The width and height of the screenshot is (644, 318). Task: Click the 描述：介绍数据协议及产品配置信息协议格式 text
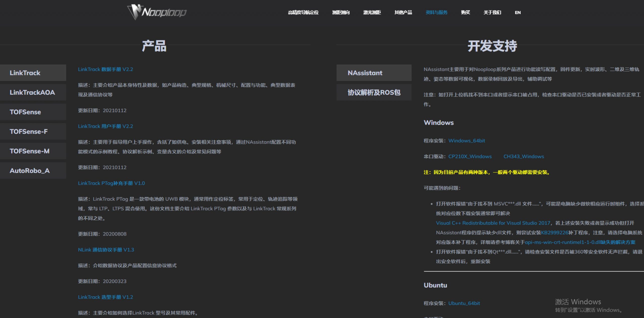pos(127,266)
